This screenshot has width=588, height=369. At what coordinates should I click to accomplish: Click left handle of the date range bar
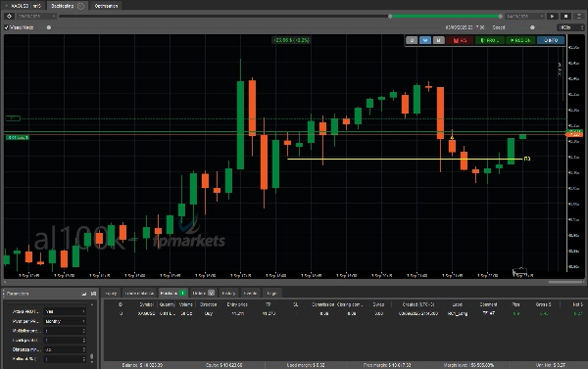click(x=390, y=16)
